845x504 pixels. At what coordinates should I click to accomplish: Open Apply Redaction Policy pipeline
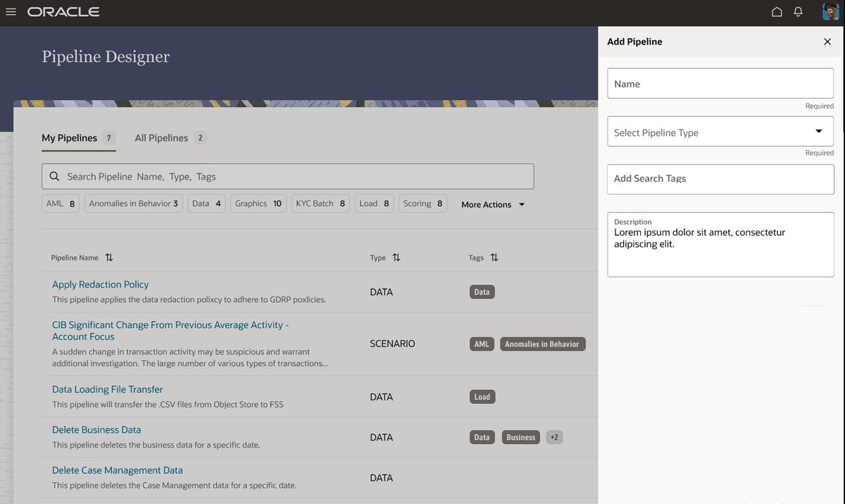[100, 284]
